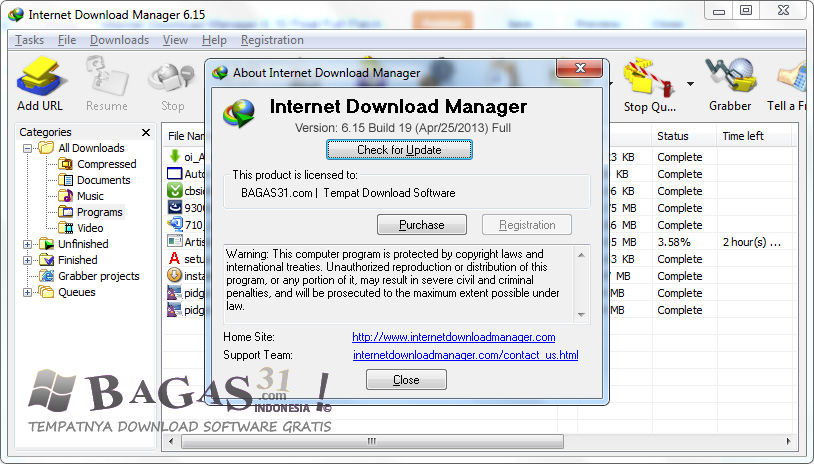
Task: Click the first pidg file row
Action: (186, 293)
